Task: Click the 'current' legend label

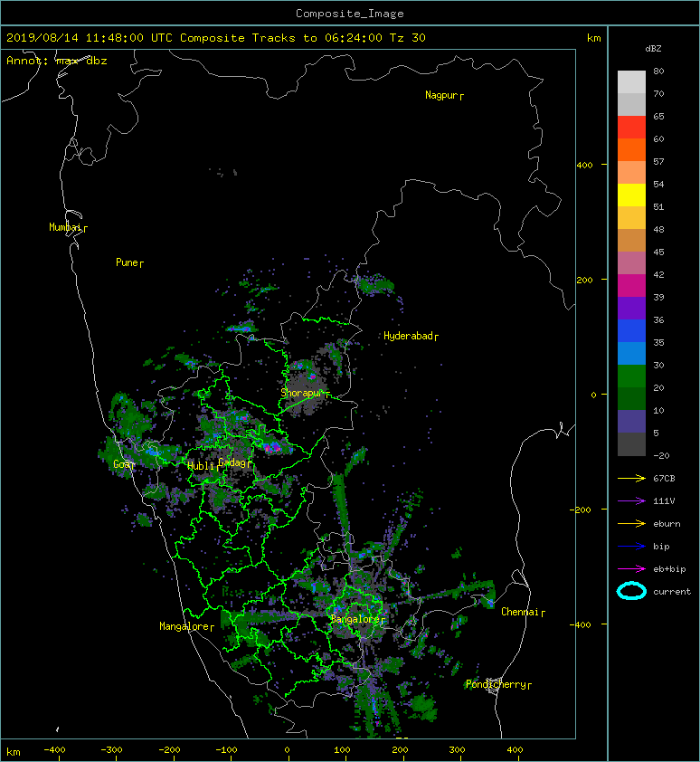Action: (672, 592)
